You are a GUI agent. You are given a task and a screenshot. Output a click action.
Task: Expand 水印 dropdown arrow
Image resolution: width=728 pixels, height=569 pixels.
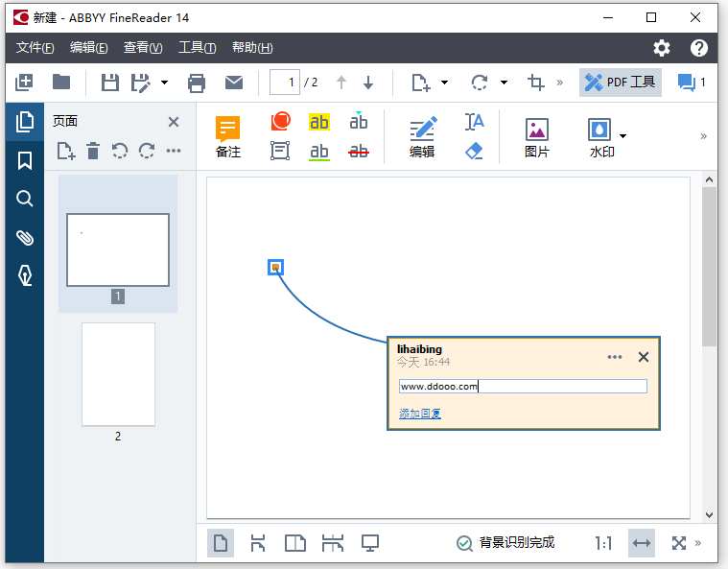623,136
